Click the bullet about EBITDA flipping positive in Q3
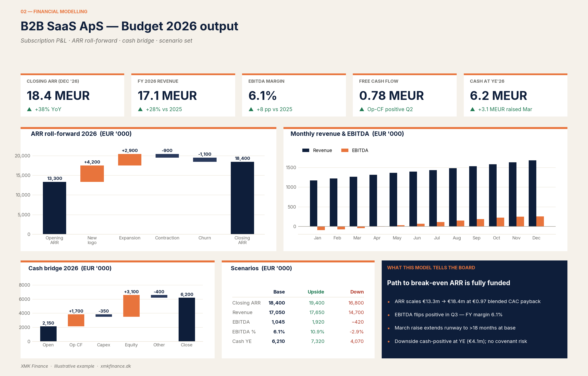Image resolution: width=588 pixels, height=376 pixels. [x=448, y=315]
